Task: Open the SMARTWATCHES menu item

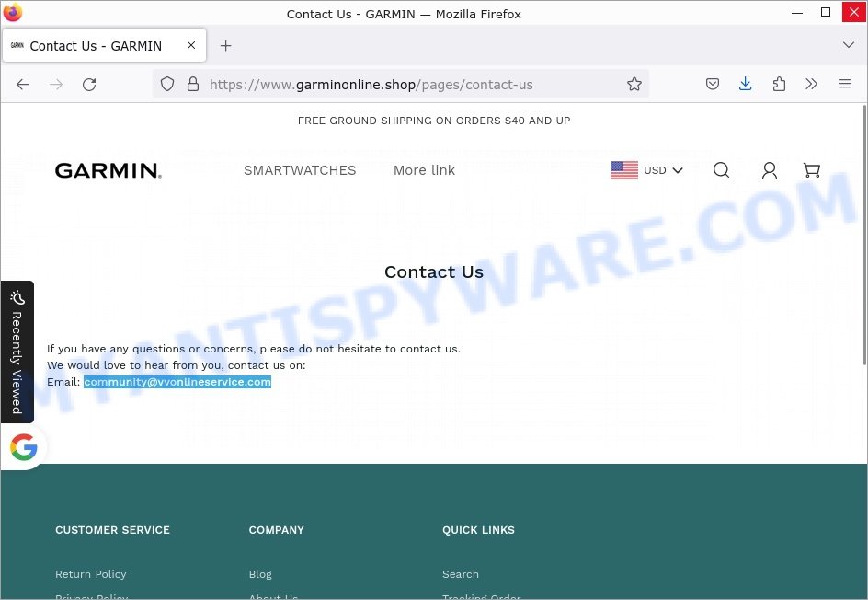Action: (300, 170)
